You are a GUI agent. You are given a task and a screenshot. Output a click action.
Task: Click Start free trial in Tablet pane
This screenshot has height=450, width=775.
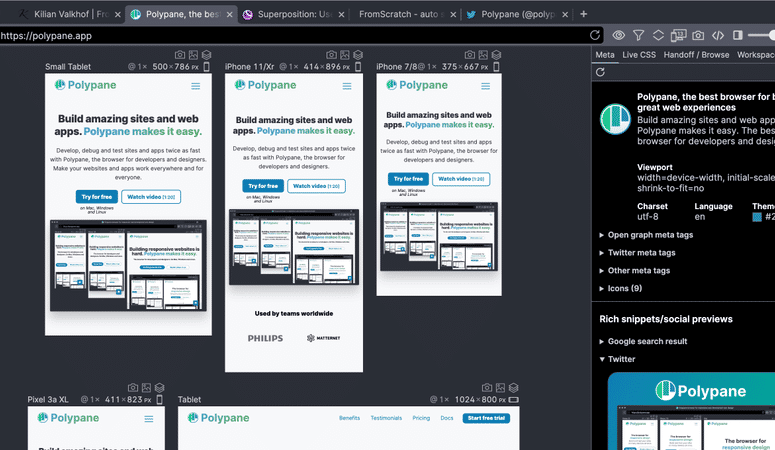pos(486,418)
